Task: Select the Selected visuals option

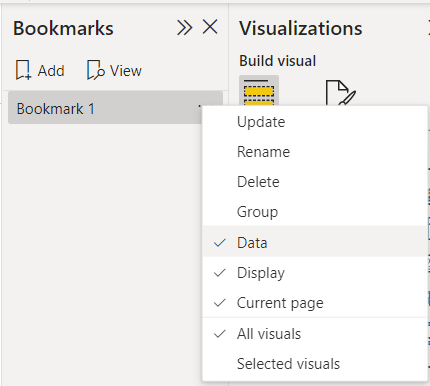Action: point(315,364)
